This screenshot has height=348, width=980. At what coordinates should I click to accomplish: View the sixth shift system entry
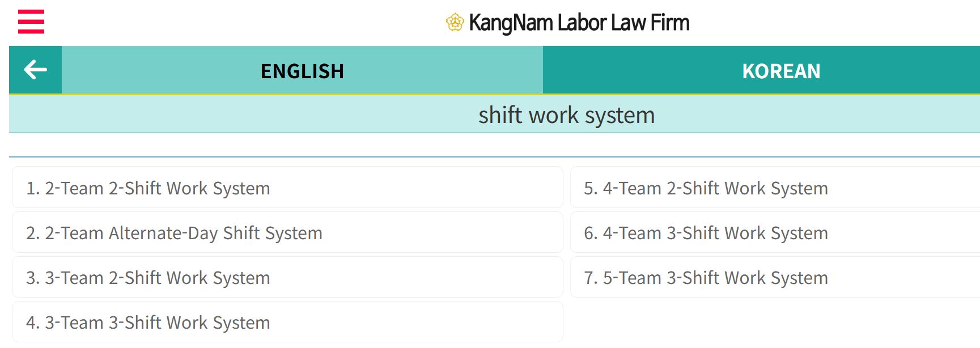click(706, 233)
